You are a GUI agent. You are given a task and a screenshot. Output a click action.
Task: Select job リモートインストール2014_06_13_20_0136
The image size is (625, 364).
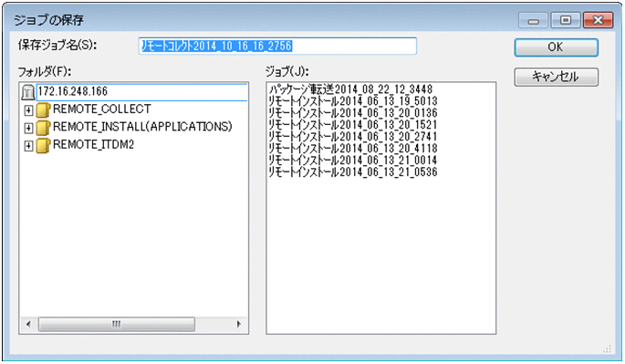[x=353, y=113]
